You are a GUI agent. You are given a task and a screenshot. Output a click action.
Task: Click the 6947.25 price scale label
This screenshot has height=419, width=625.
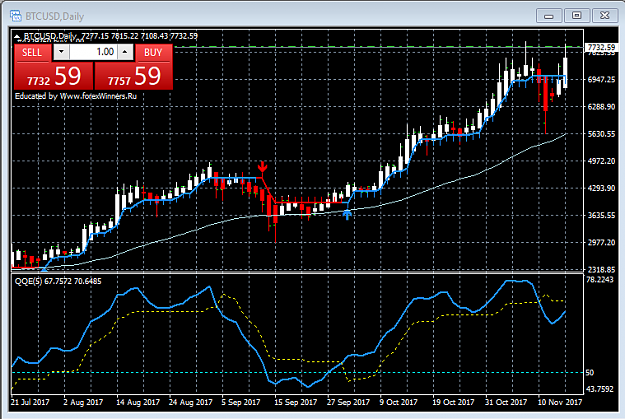[x=601, y=79]
